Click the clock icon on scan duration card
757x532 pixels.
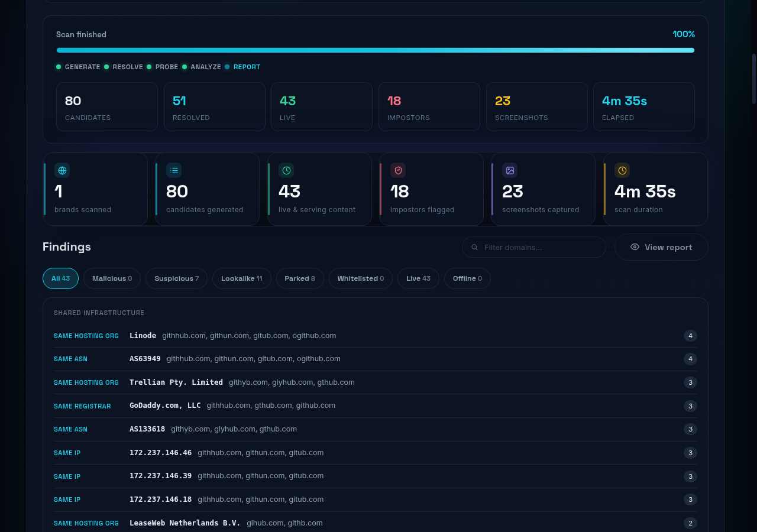[x=622, y=170]
